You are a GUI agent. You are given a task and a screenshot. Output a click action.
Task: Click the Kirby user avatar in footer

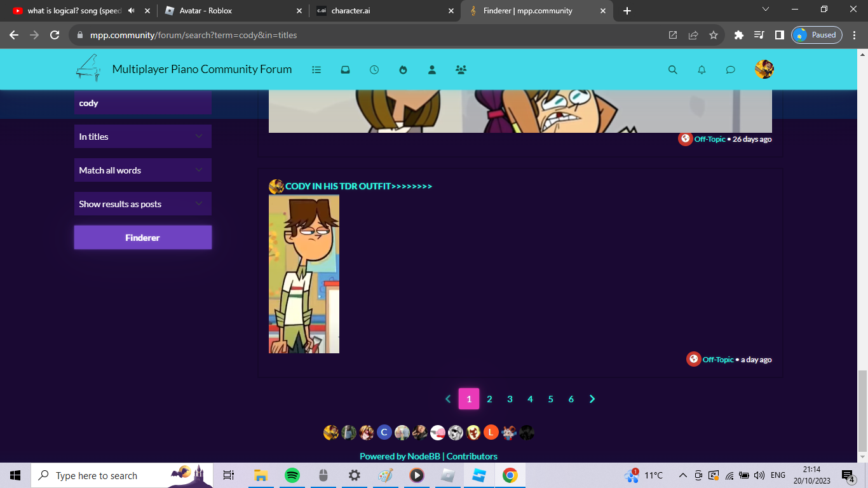pyautogui.click(x=437, y=433)
